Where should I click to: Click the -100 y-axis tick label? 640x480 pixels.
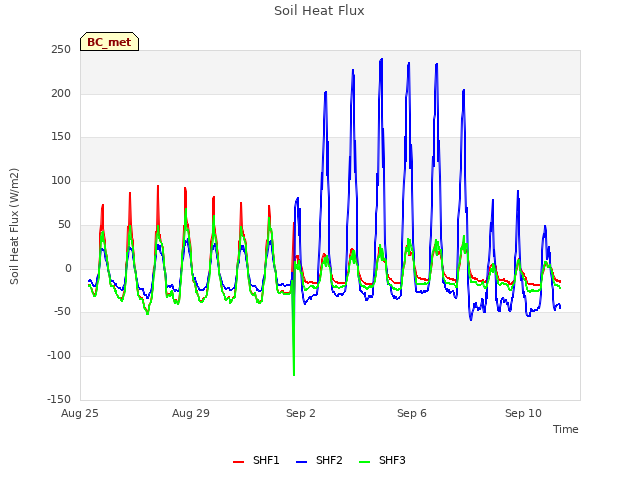59,356
